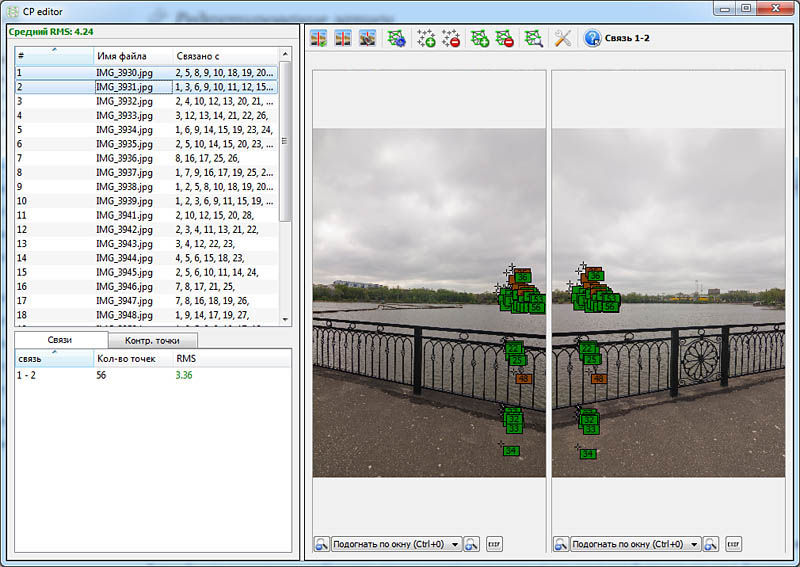Image resolution: width=800 pixels, height=567 pixels.
Task: Click the Средний RMS: 4.24 label
Action: click(51, 32)
